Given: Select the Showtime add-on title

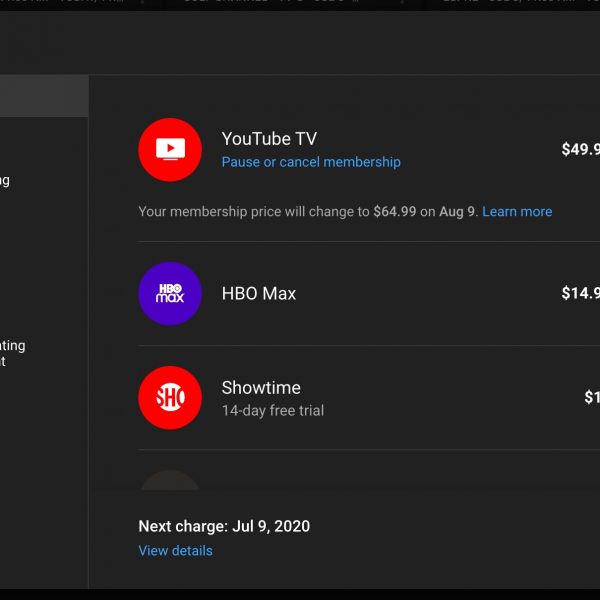Looking at the screenshot, I should click(x=261, y=387).
